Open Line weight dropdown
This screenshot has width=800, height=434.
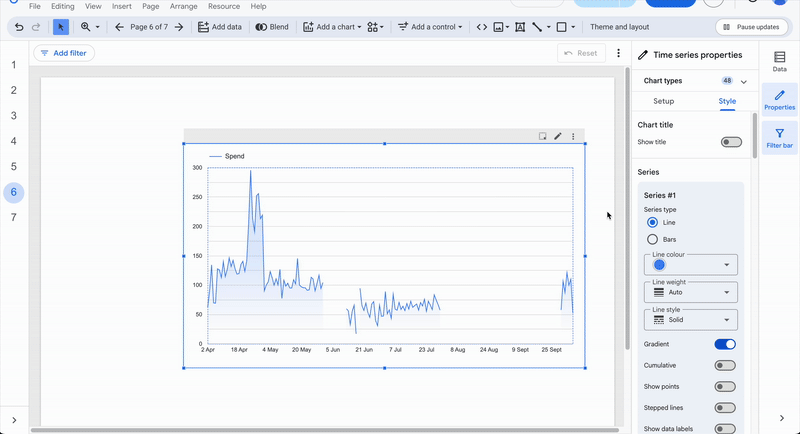tap(691, 292)
